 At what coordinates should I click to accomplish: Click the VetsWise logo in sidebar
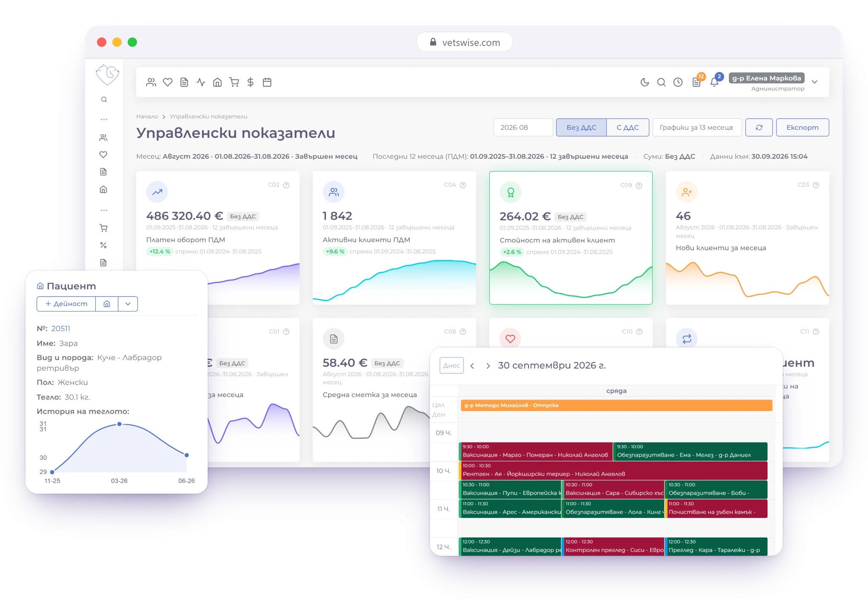click(x=107, y=74)
